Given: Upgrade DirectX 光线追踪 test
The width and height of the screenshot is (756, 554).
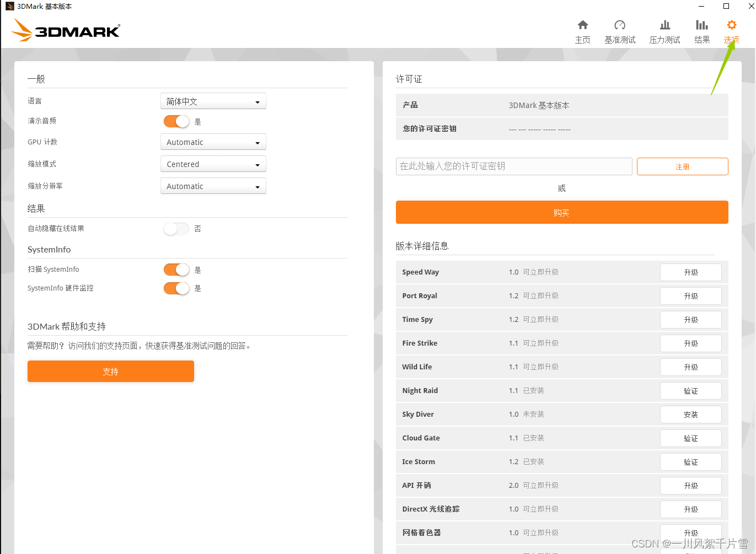Looking at the screenshot, I should coord(691,509).
